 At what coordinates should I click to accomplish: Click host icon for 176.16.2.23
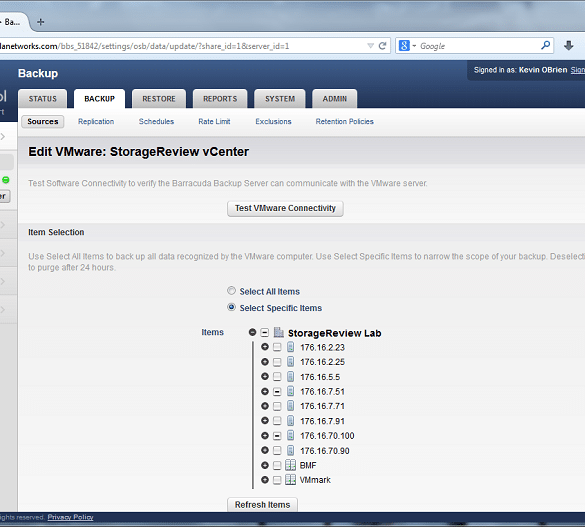coord(291,347)
